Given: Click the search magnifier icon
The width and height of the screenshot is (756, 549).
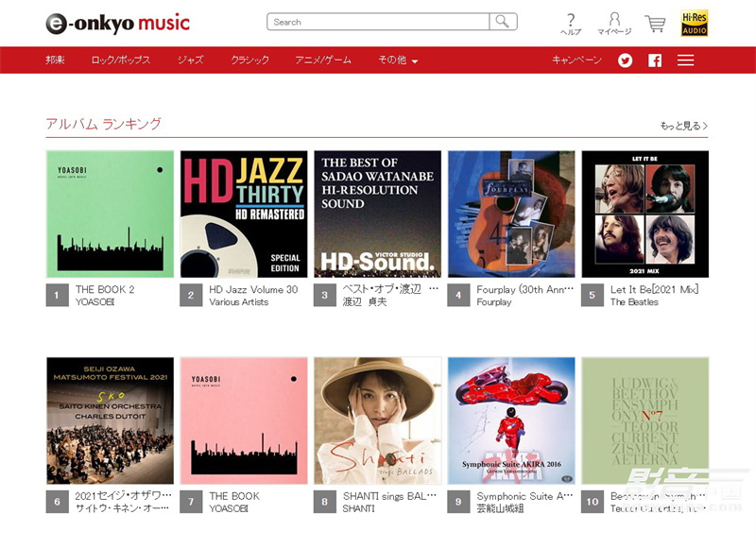Looking at the screenshot, I should tap(503, 22).
